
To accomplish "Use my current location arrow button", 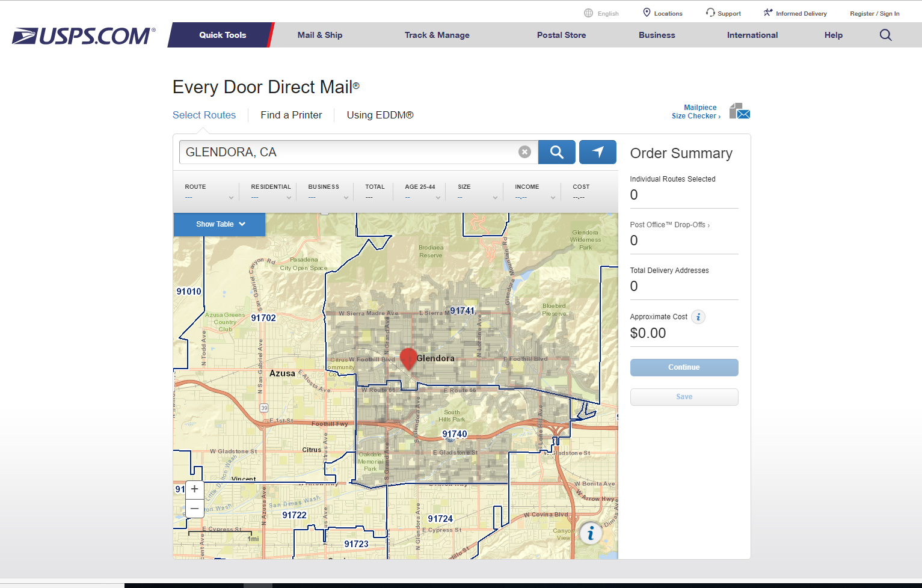I will (597, 152).
